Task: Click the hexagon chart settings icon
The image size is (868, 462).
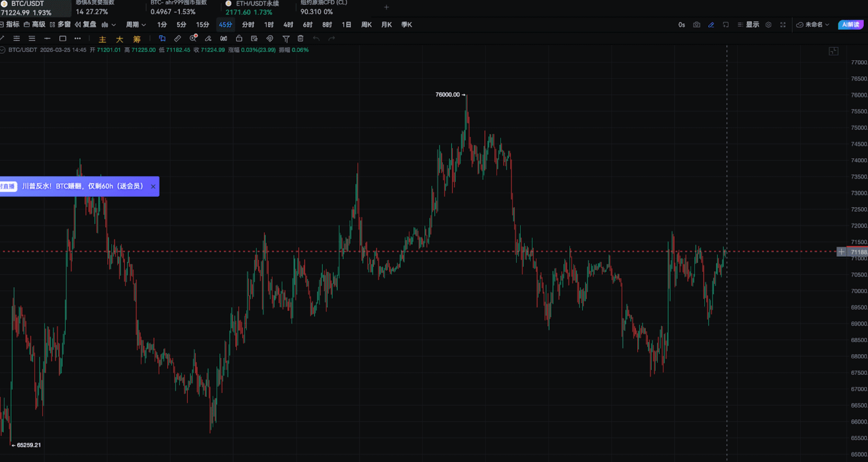Action: 768,25
